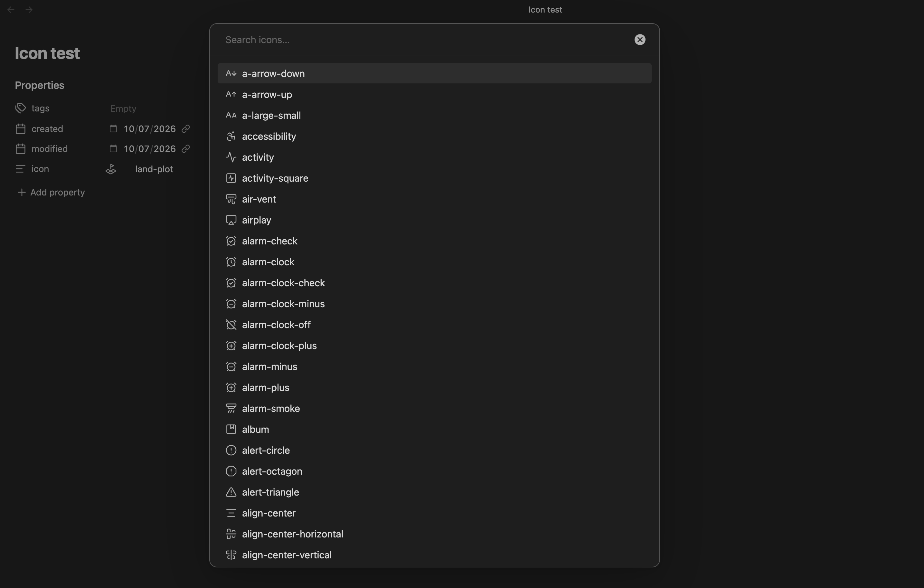Click the align-center icon glyph
The height and width of the screenshot is (588, 924).
(231, 513)
